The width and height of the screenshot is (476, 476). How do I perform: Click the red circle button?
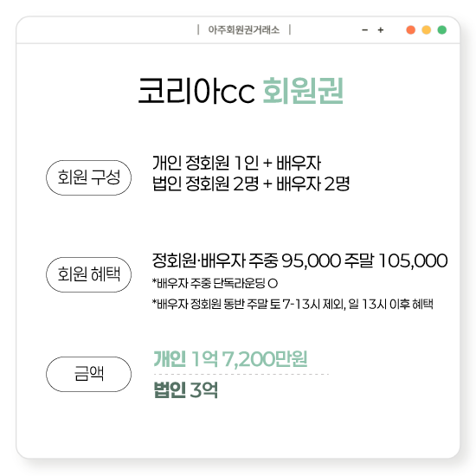pos(410,30)
